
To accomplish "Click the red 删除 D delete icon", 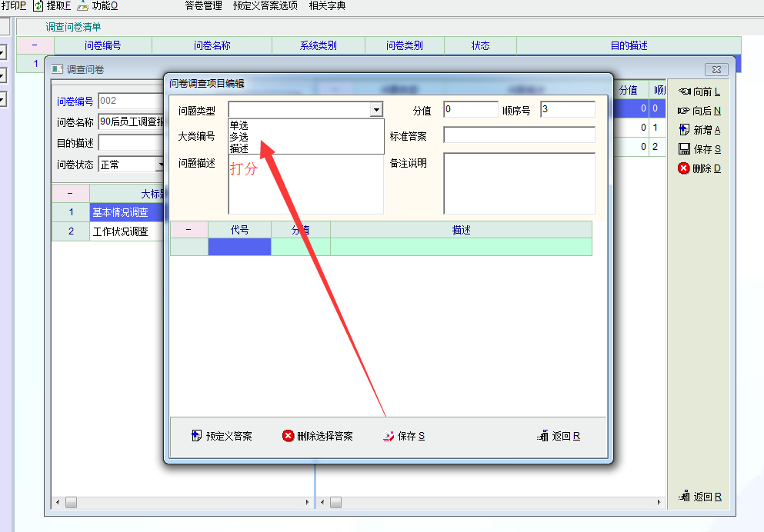I will [684, 168].
